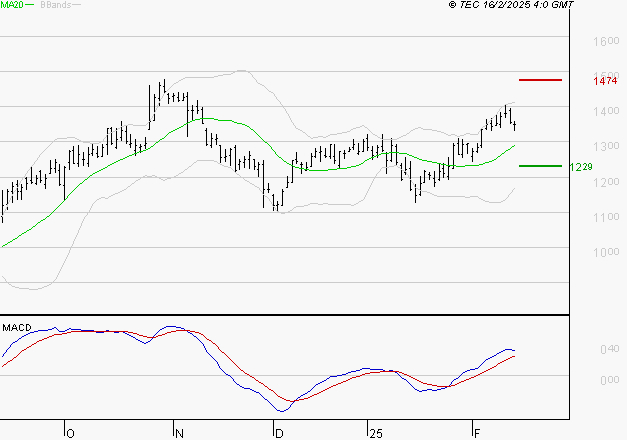Click the 1000 price axis label
The height and width of the screenshot is (440, 627).
tap(606, 252)
